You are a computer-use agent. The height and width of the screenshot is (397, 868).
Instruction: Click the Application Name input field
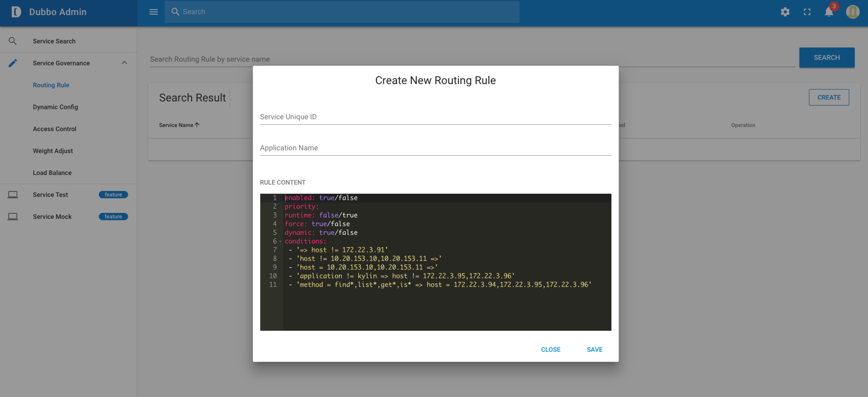(x=435, y=148)
